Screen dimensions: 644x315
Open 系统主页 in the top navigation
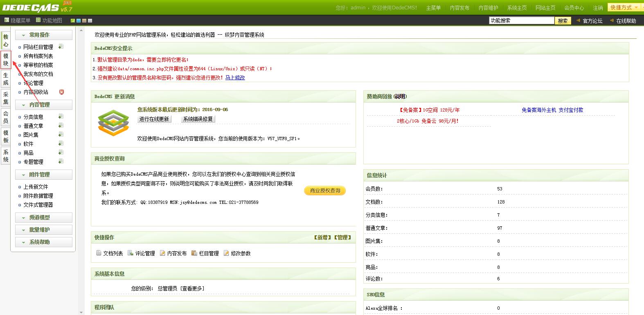[517, 8]
